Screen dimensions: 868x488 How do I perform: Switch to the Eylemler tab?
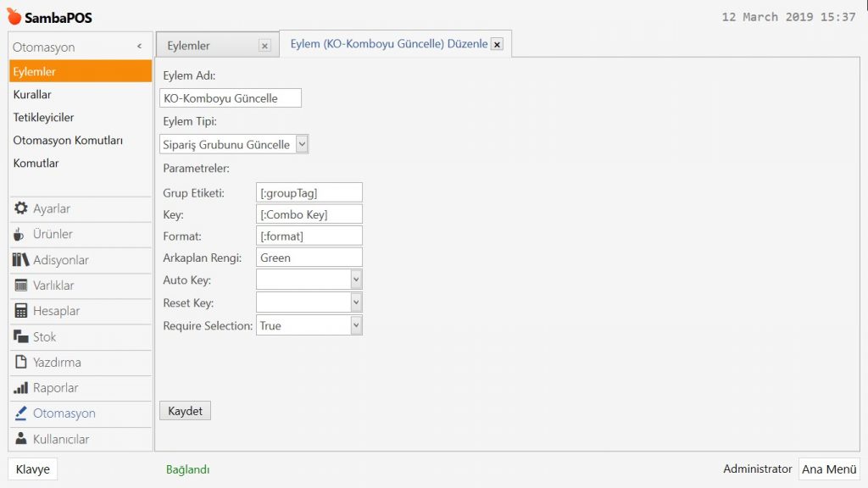pos(189,46)
